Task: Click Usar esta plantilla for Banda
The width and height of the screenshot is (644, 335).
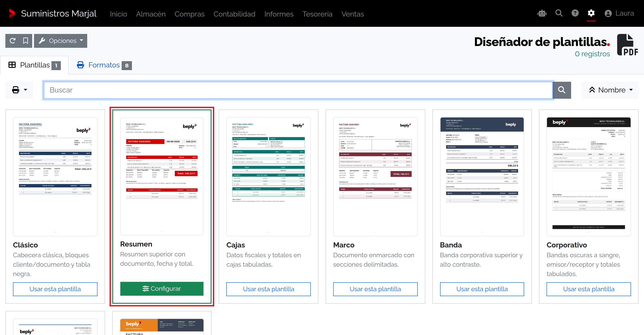Action: click(x=482, y=289)
